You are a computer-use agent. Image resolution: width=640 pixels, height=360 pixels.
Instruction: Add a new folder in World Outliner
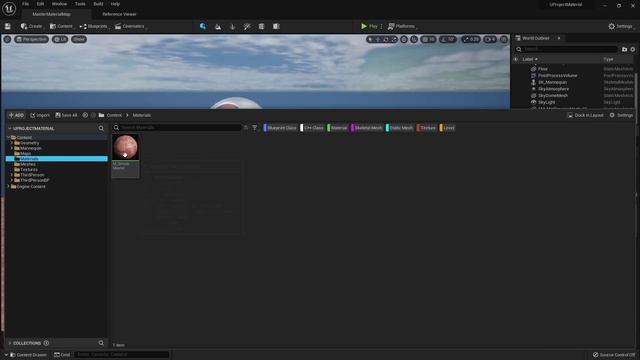click(x=624, y=49)
